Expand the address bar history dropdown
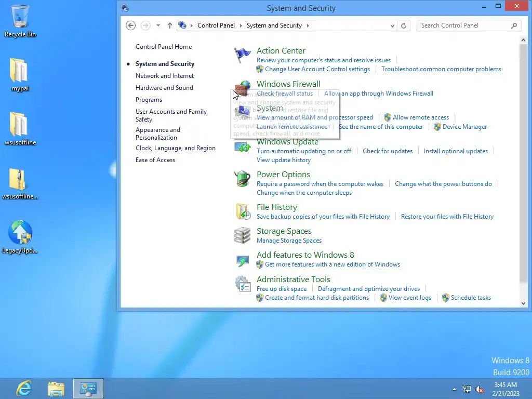Screen dimensions: 532x399 [392, 25]
